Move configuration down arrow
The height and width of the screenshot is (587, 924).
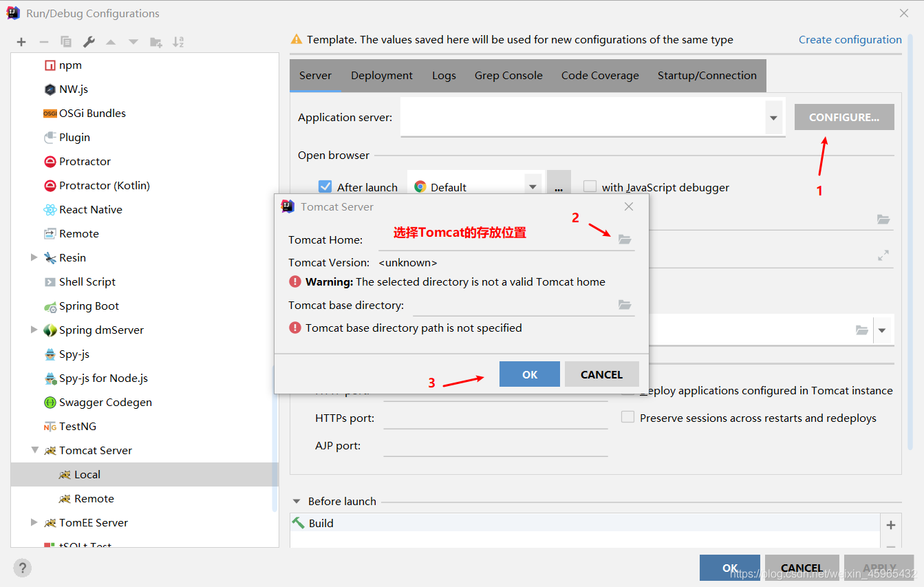pos(133,42)
